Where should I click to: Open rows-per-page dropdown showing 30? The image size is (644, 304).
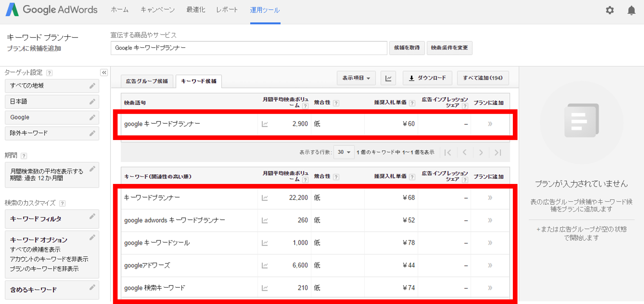344,152
